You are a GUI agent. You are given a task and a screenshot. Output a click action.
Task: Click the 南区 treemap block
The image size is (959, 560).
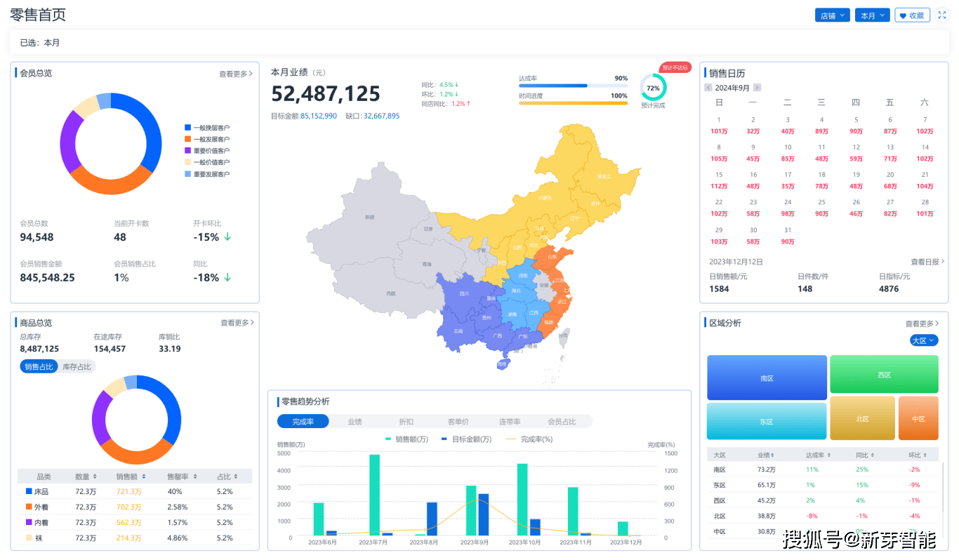point(767,378)
